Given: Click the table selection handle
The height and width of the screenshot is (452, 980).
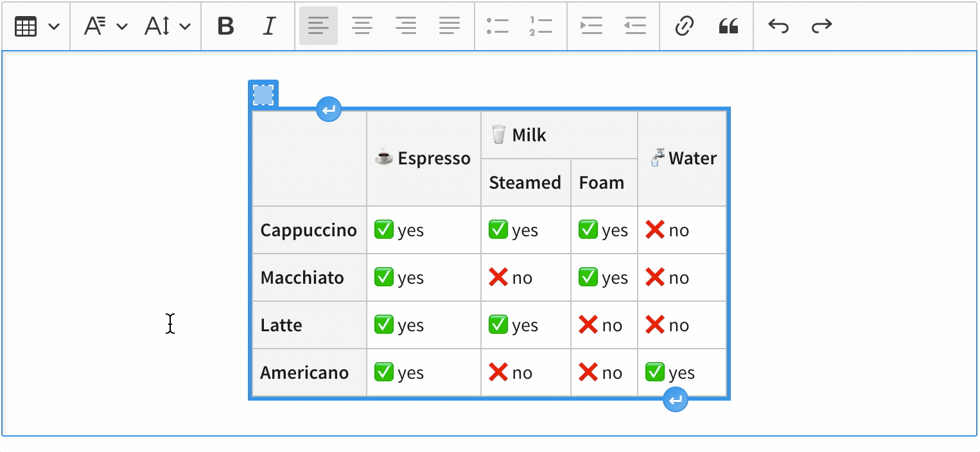Looking at the screenshot, I should pos(263,95).
